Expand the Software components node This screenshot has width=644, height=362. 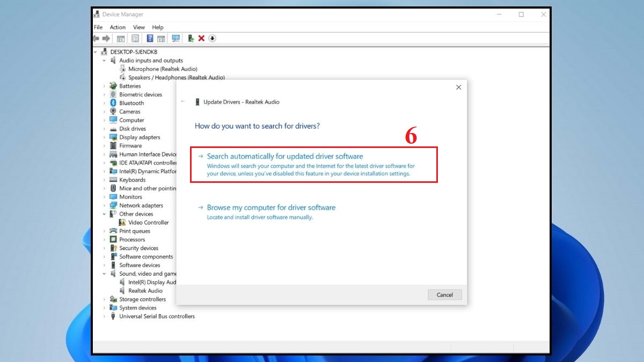click(x=105, y=256)
